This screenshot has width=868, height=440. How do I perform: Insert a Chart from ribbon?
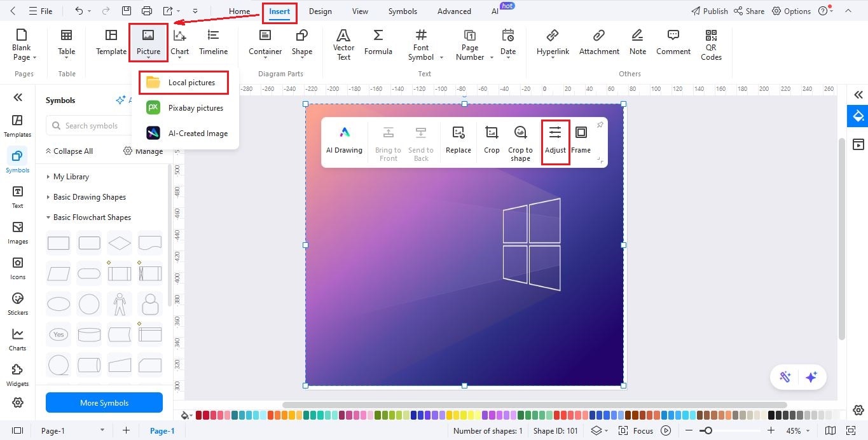(x=179, y=45)
